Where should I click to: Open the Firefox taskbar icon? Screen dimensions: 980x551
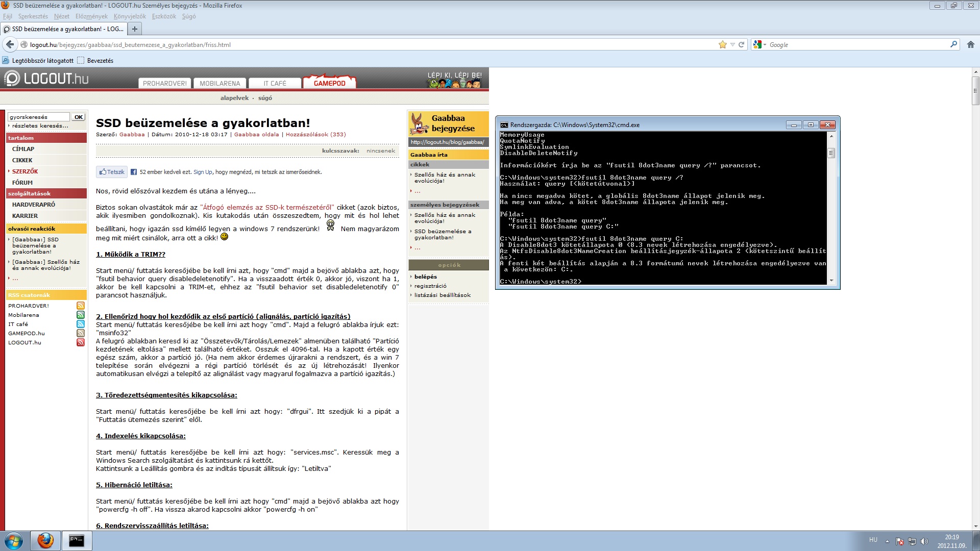click(45, 540)
